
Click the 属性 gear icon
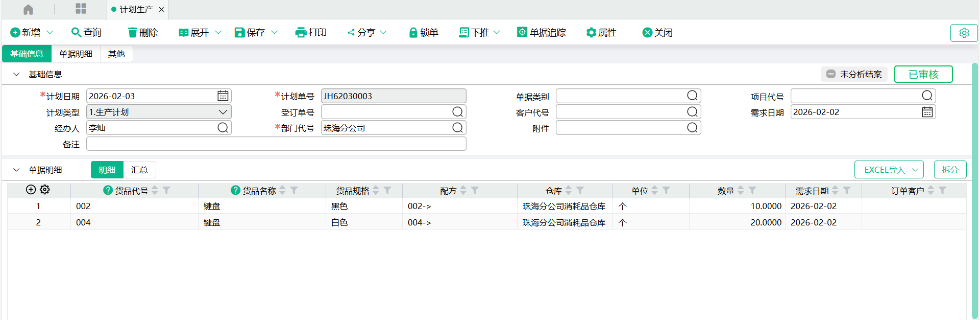click(591, 33)
